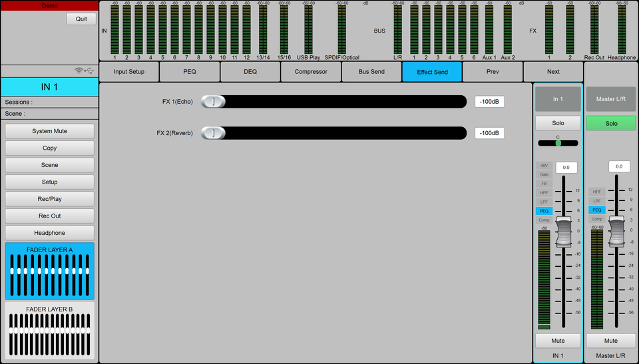Click the Master L/R fader cap
Screen dimensions: 639x364
coord(616,232)
